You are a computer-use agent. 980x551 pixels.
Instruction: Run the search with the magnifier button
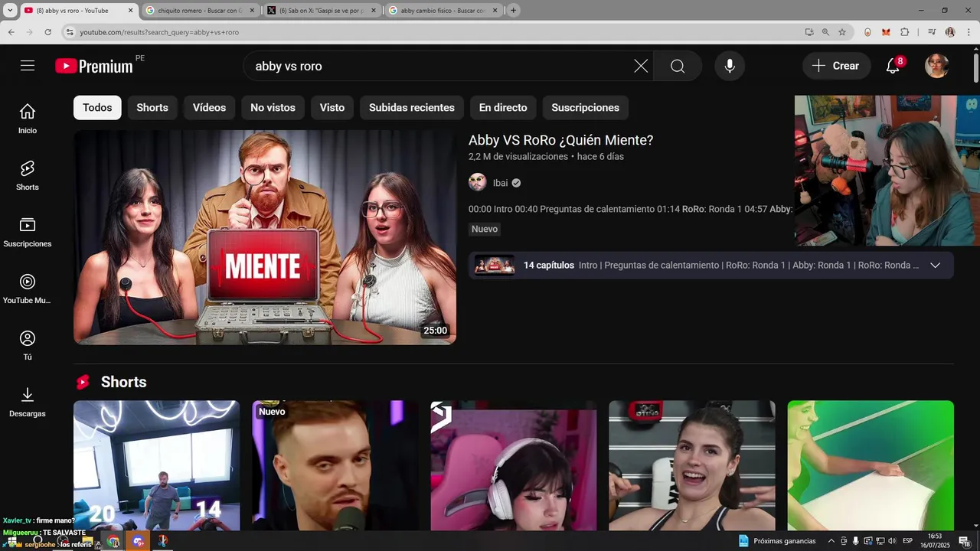click(678, 66)
